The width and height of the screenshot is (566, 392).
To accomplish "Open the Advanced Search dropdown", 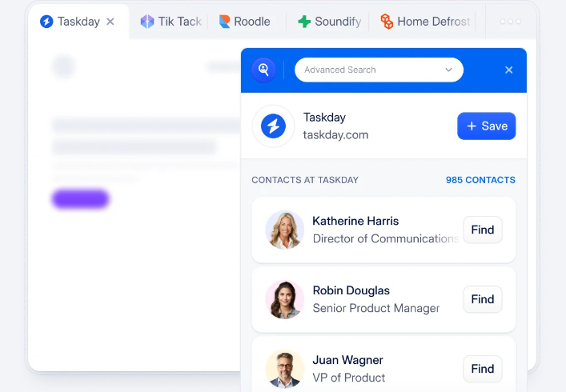I will coord(379,70).
